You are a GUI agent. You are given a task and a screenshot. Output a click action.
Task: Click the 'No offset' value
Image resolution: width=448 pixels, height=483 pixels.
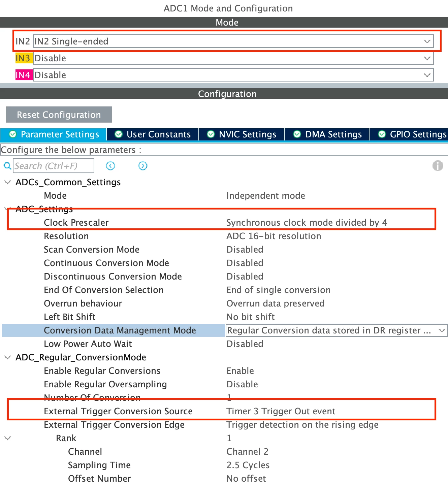tap(246, 478)
